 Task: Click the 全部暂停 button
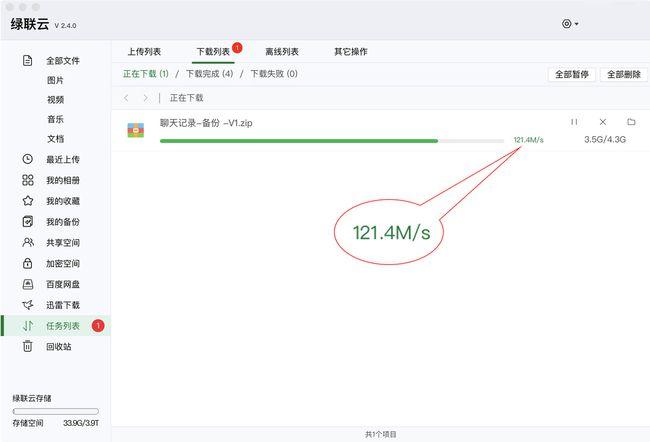(x=572, y=75)
